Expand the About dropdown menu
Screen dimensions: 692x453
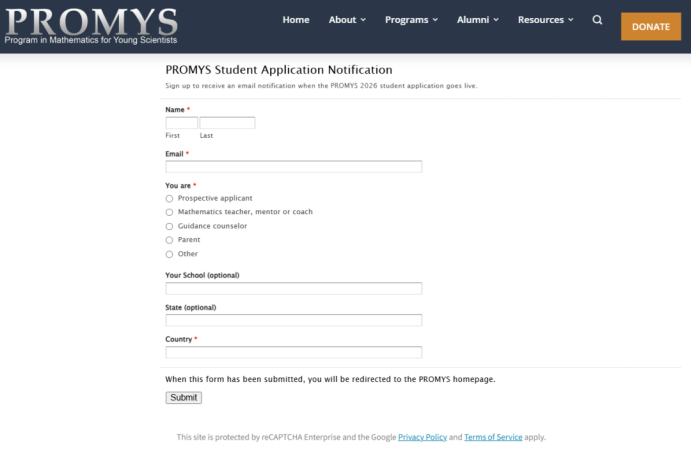coord(347,20)
